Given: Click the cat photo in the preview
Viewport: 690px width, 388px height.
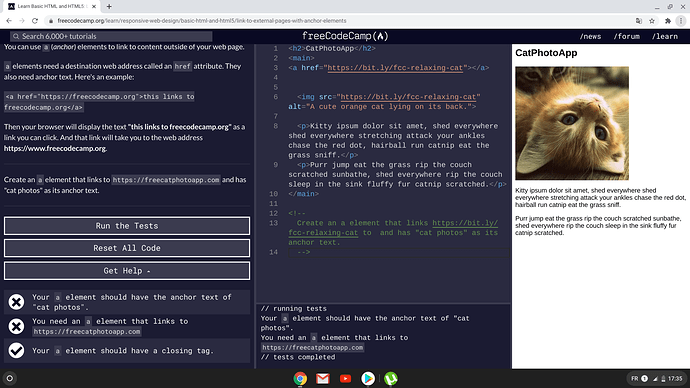Looking at the screenshot, I should click(x=572, y=123).
